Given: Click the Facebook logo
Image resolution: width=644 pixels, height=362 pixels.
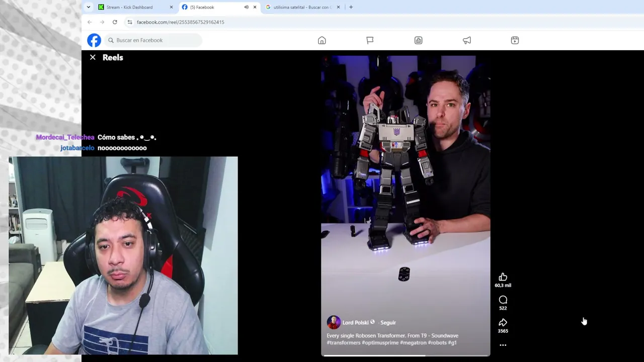Looking at the screenshot, I should point(94,40).
